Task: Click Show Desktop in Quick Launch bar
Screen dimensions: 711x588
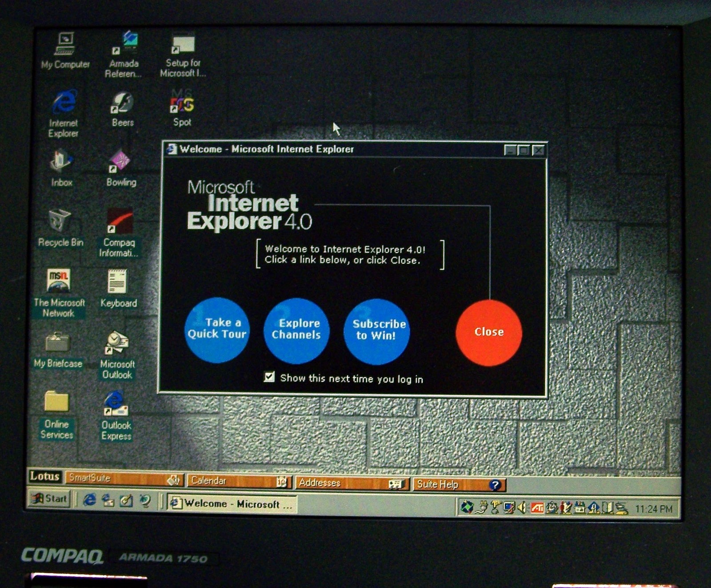Action: point(126,501)
